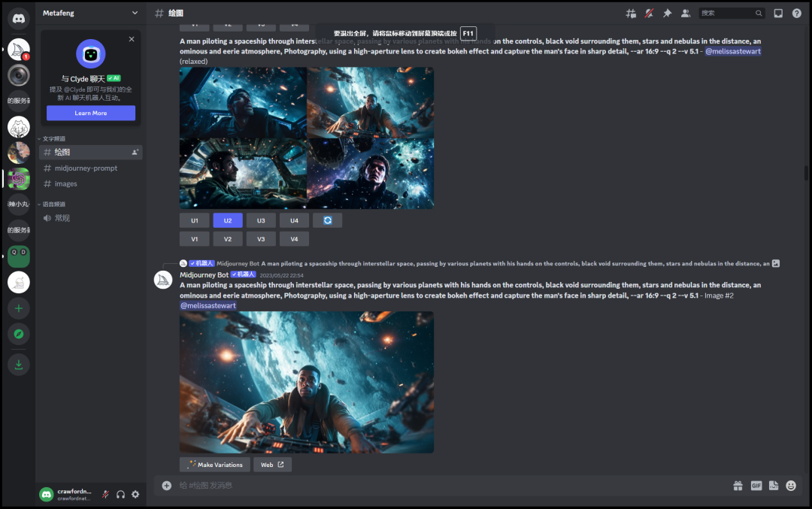Open the Metafeng server dropdown menu
This screenshot has height=509, width=812.
click(91, 13)
